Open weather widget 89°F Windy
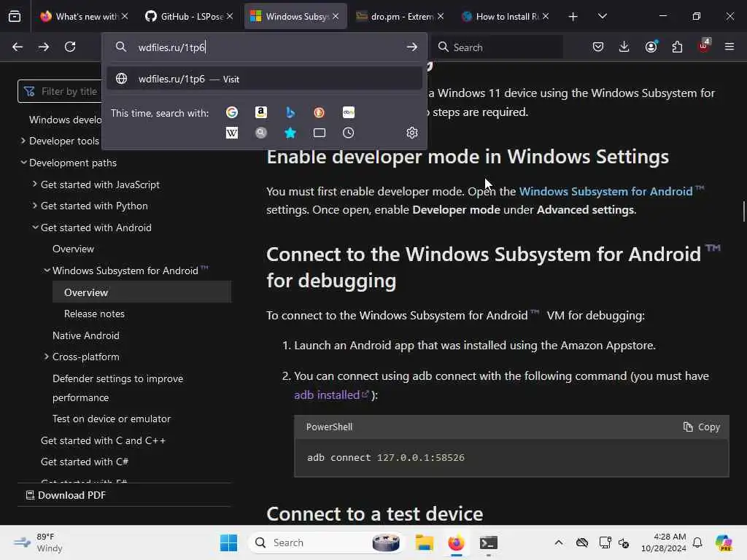This screenshot has height=560, width=747. tap(38, 542)
